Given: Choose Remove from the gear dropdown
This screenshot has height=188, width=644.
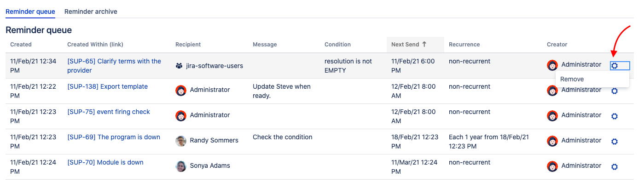Looking at the screenshot, I should [x=572, y=79].
